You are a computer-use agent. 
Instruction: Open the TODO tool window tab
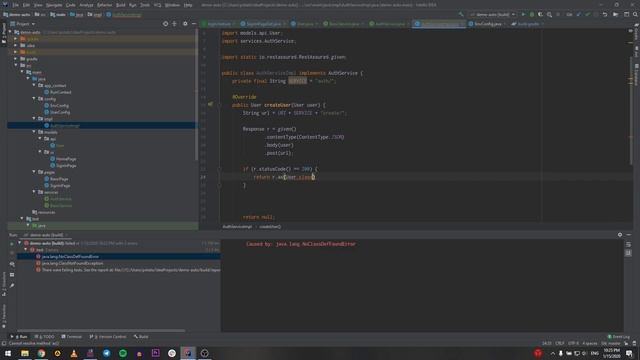click(x=44, y=337)
